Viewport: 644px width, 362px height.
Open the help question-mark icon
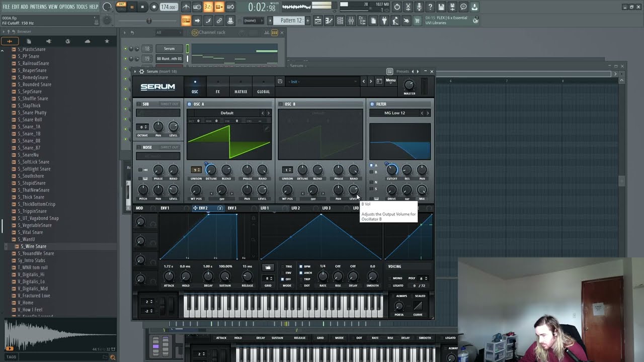coord(430,7)
